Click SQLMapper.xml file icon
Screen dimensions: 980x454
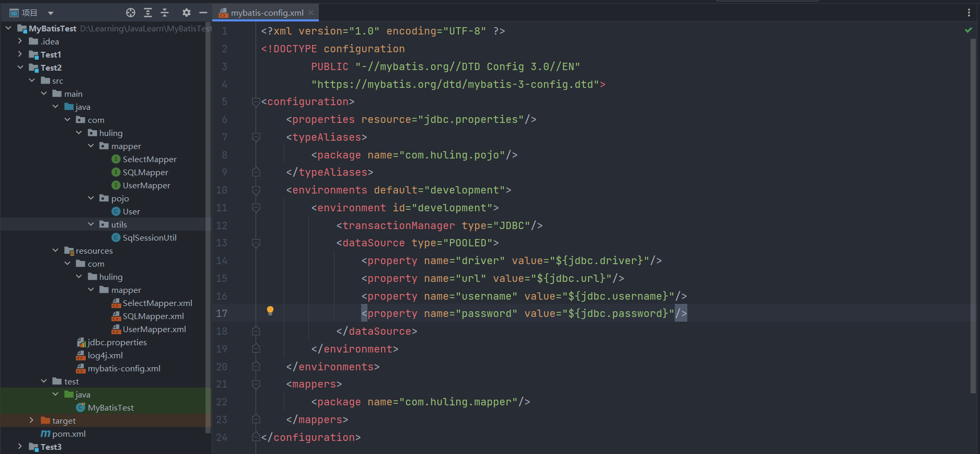point(116,316)
